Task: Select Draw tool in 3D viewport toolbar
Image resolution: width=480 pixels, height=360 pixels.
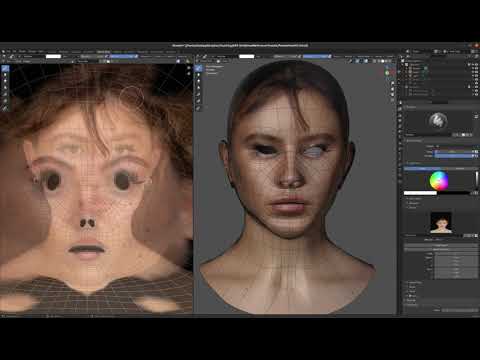Action: click(198, 68)
